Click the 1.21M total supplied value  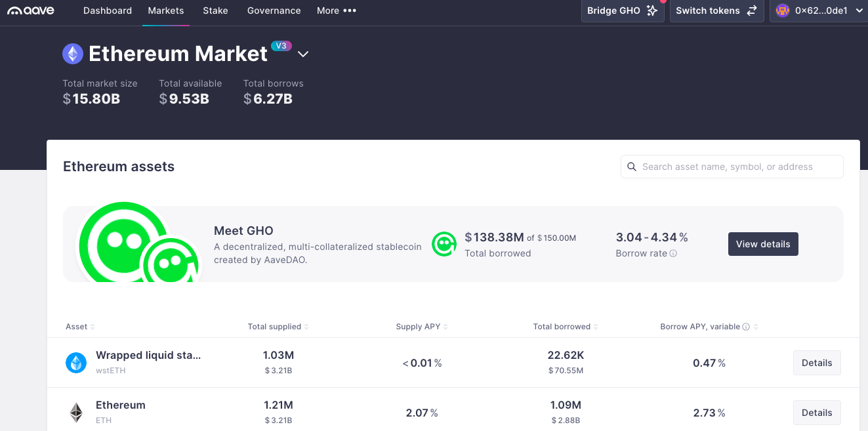coord(278,405)
